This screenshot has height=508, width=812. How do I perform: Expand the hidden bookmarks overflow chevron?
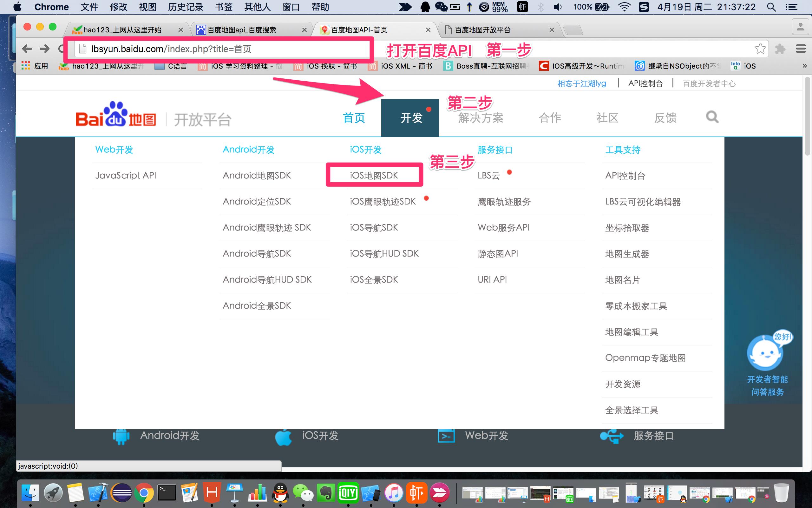point(805,66)
